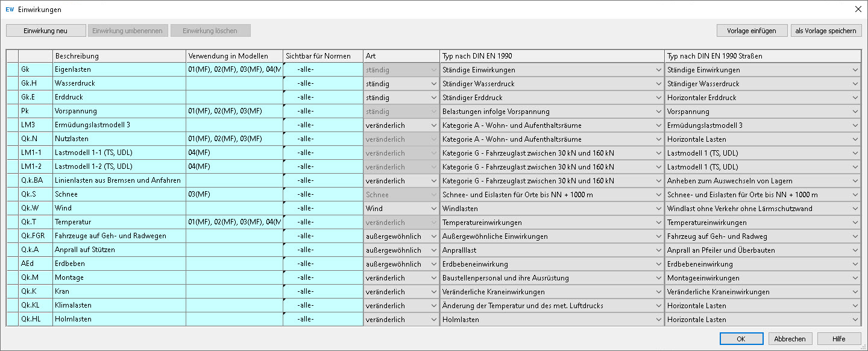Click Vorspannung row's '01(MF), 02(MF), 03(MF)' cell
This screenshot has height=351, width=868.
tap(234, 112)
